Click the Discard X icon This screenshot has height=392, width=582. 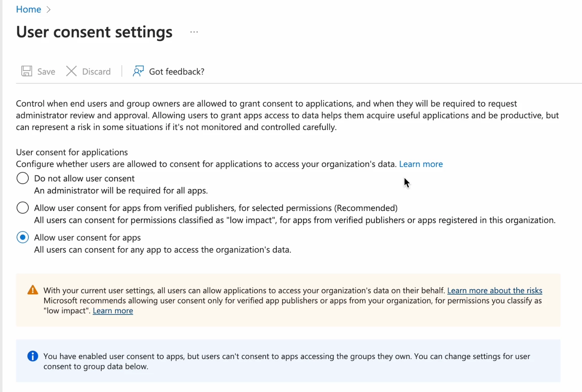click(x=71, y=71)
